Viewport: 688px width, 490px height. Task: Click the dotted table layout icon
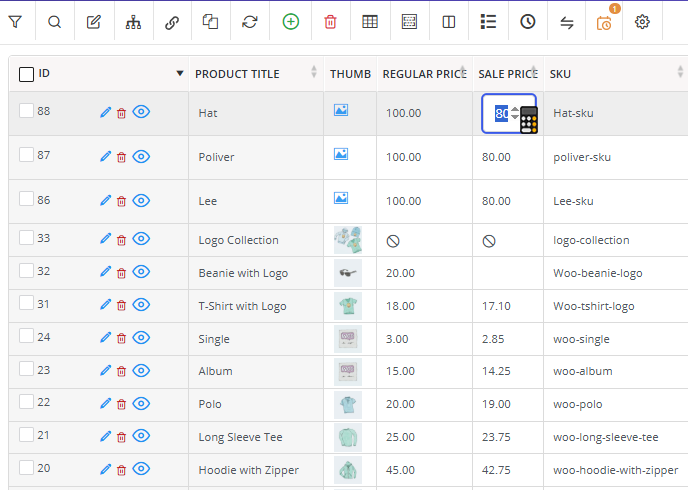coord(409,21)
